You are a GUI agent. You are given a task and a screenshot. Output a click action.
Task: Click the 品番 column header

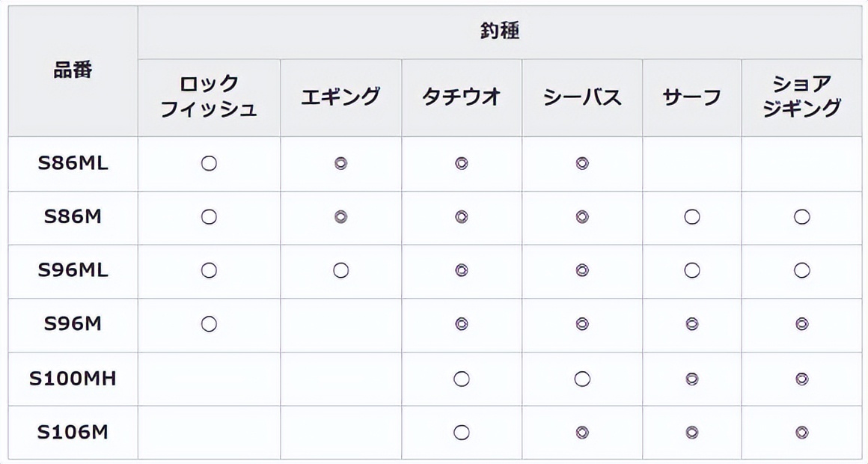[x=73, y=71]
